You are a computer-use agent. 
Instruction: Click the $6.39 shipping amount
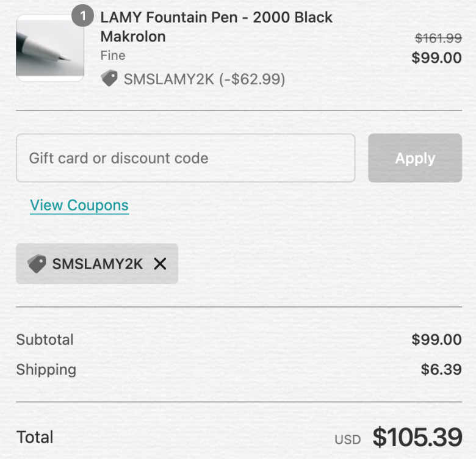(441, 369)
